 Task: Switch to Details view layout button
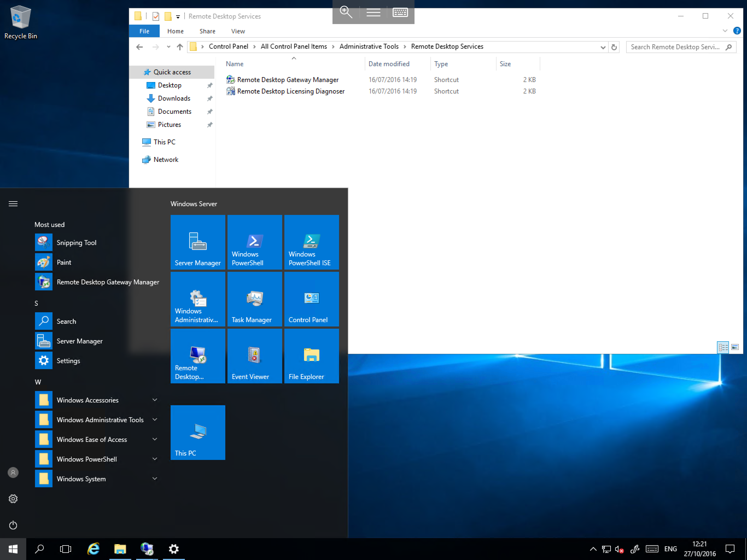tap(723, 347)
